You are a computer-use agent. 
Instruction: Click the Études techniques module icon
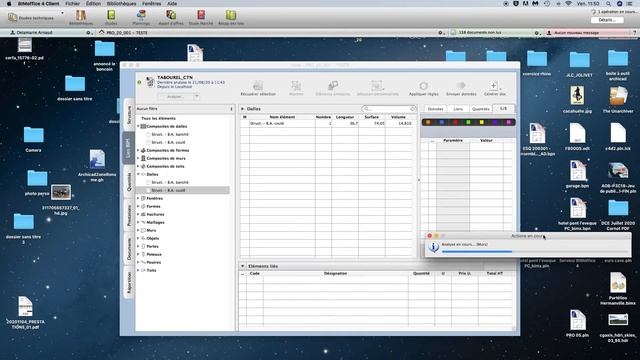coord(13,17)
